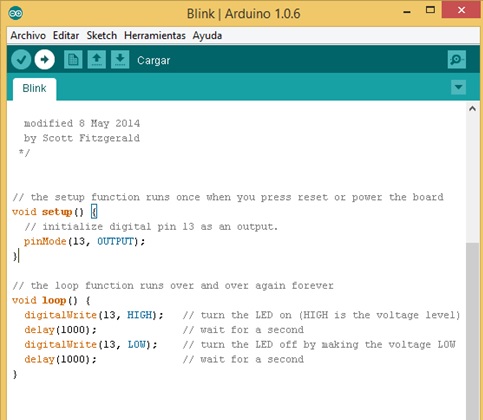Open the Archivo menu
Viewport: 483px width, 420px height.
28,35
